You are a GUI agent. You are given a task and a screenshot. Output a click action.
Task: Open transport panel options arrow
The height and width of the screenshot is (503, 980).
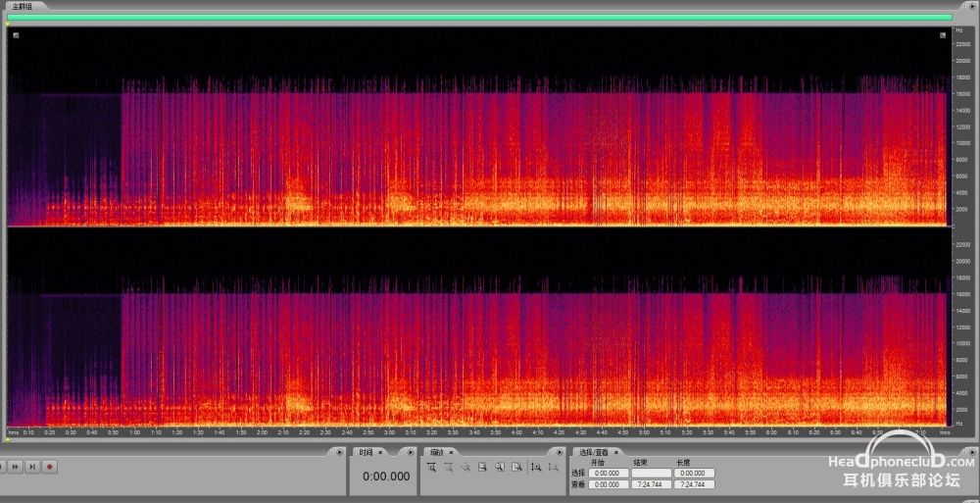[339, 452]
